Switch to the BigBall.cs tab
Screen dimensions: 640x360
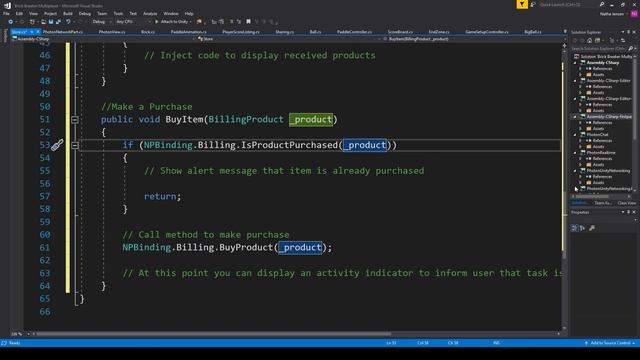point(533,32)
